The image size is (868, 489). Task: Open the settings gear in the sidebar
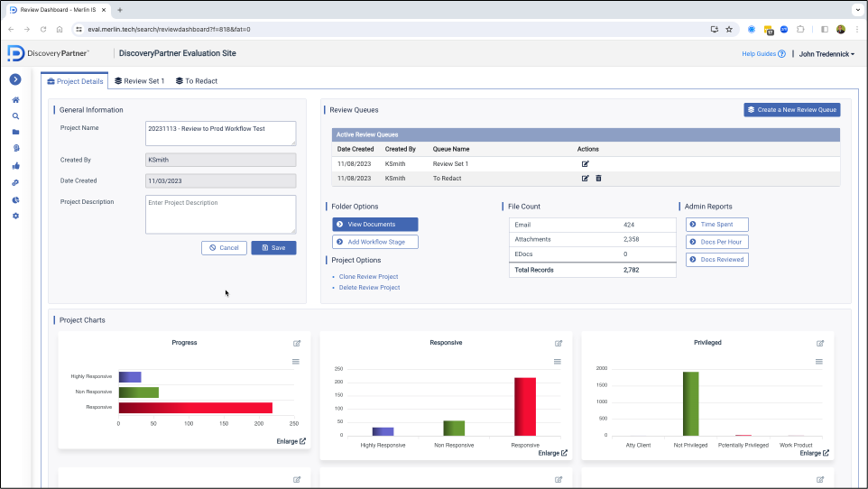tap(15, 217)
